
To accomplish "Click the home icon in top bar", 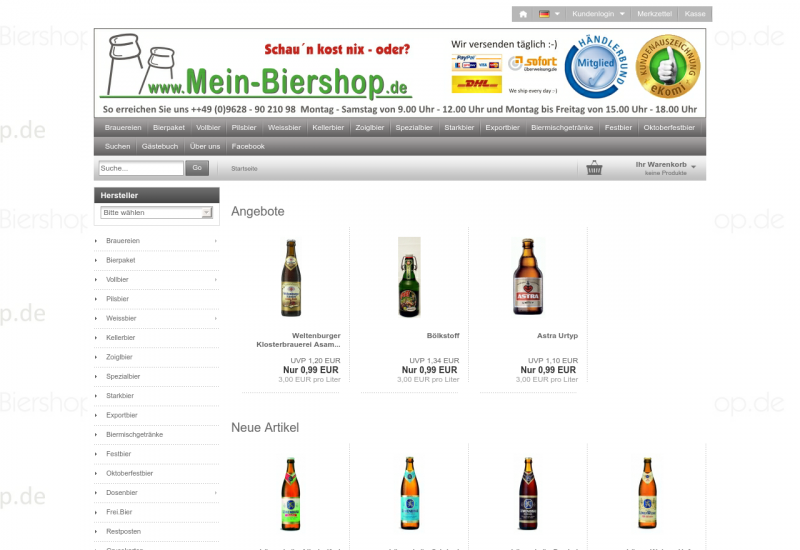I will [x=522, y=14].
